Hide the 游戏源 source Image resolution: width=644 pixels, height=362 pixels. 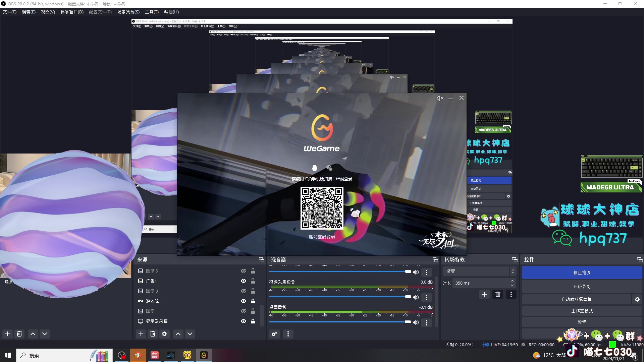[244, 301]
